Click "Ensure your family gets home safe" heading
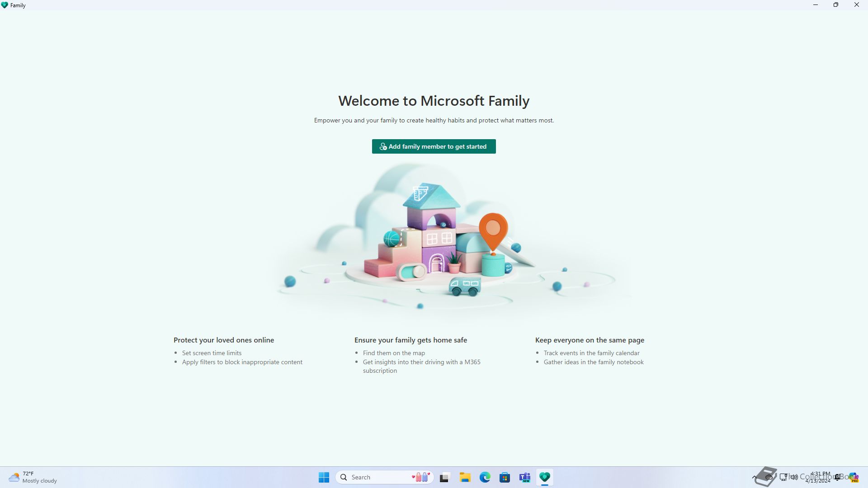This screenshot has height=488, width=868. 410,340
